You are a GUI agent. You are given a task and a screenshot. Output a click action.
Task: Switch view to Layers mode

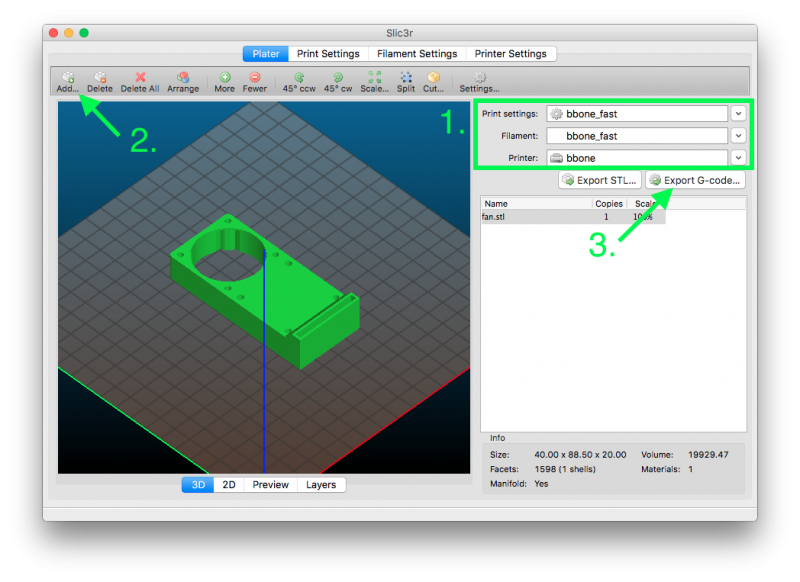pyautogui.click(x=321, y=485)
